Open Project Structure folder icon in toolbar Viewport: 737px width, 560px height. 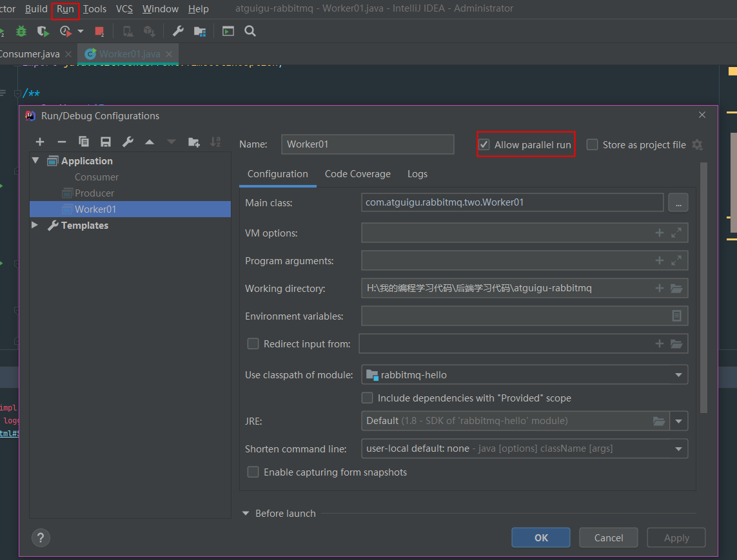coord(200,32)
